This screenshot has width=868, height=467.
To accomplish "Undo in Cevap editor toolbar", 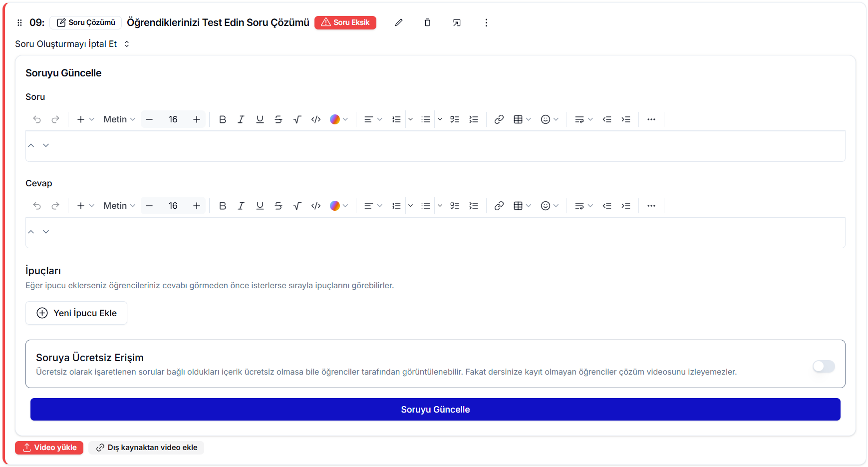I will (37, 206).
